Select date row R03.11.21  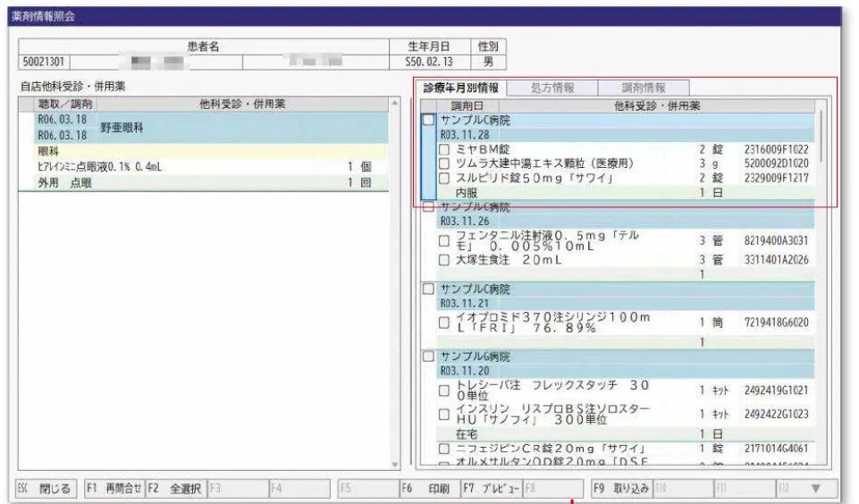click(626, 304)
